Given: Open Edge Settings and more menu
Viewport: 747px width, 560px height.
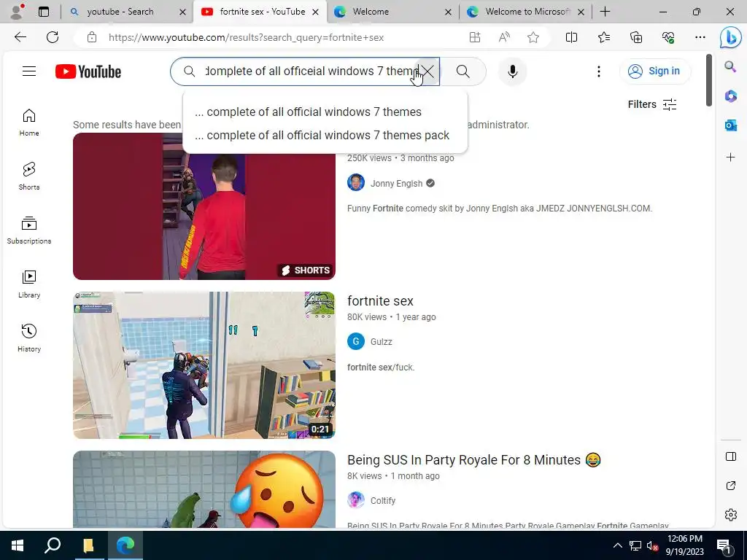Looking at the screenshot, I should (700, 37).
